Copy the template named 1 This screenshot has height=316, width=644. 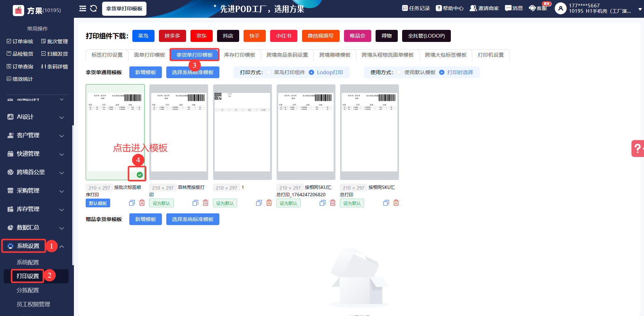(259, 203)
